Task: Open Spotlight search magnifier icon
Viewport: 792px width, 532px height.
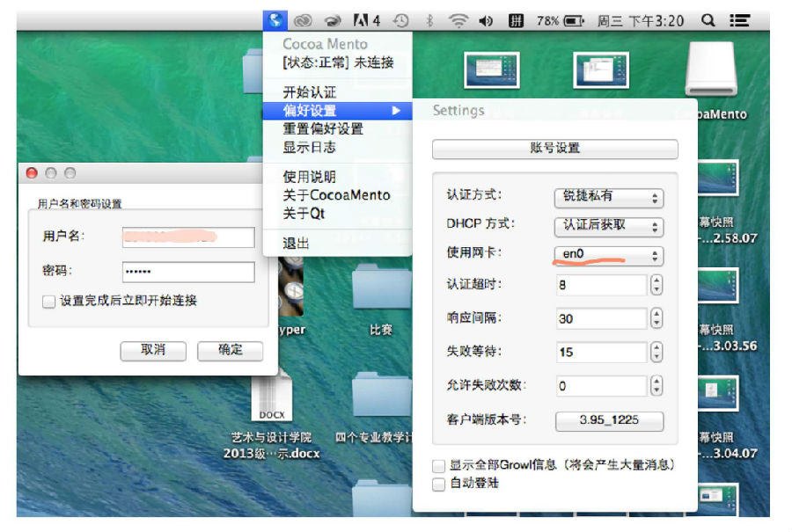Action: click(x=708, y=20)
